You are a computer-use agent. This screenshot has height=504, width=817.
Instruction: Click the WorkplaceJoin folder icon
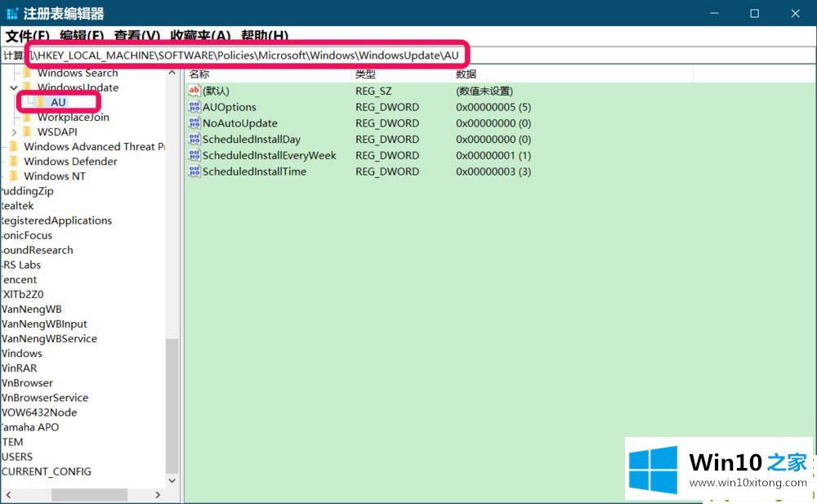click(28, 118)
